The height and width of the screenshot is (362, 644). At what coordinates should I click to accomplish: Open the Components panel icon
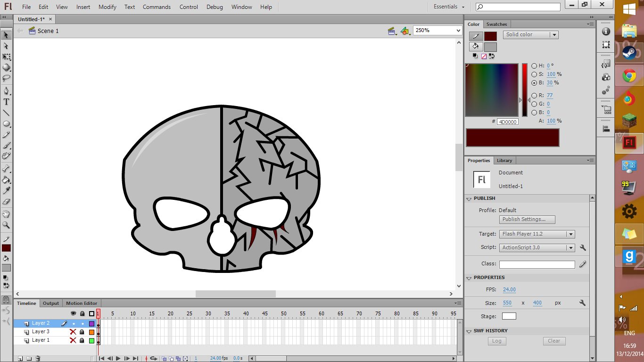606,76
